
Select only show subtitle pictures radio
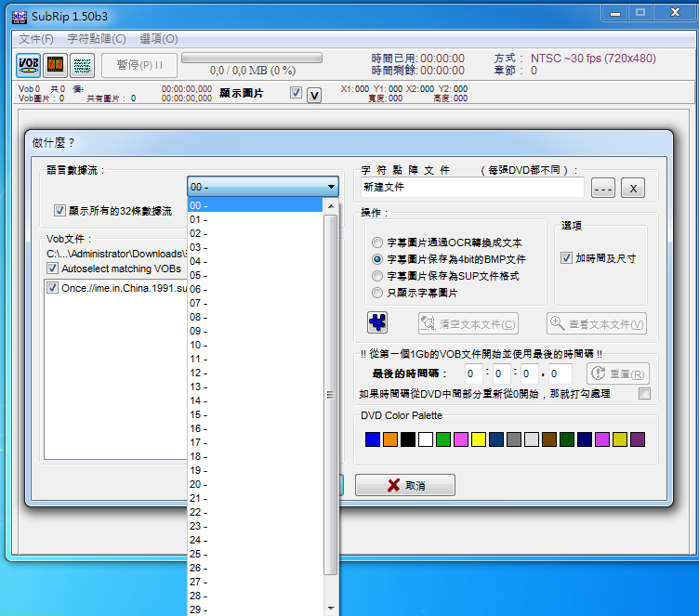pyautogui.click(x=377, y=293)
